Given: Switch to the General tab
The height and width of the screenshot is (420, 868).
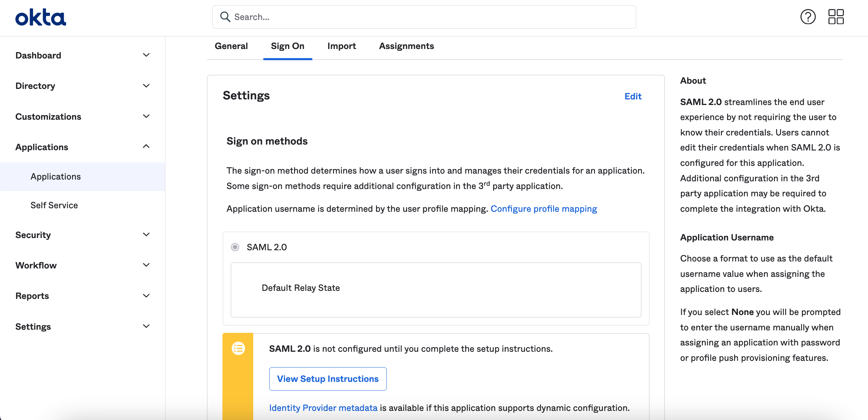Looking at the screenshot, I should [231, 46].
